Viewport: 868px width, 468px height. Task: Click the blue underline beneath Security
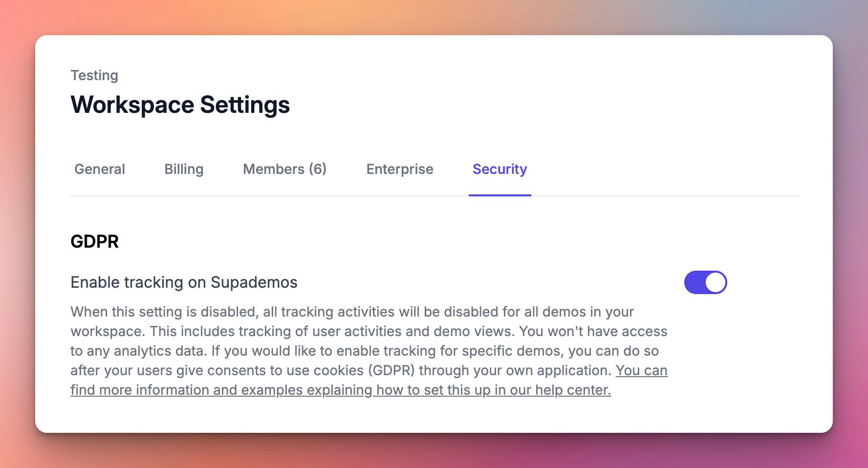pos(499,195)
